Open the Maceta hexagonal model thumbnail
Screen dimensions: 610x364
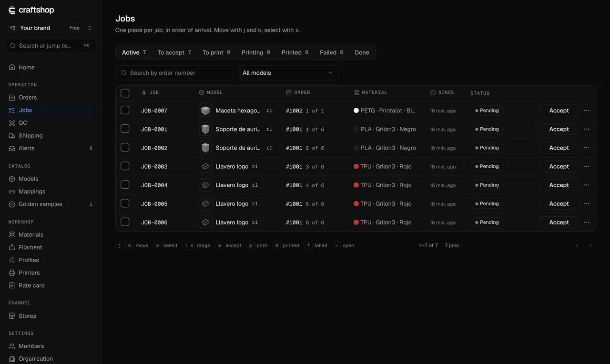coord(205,111)
